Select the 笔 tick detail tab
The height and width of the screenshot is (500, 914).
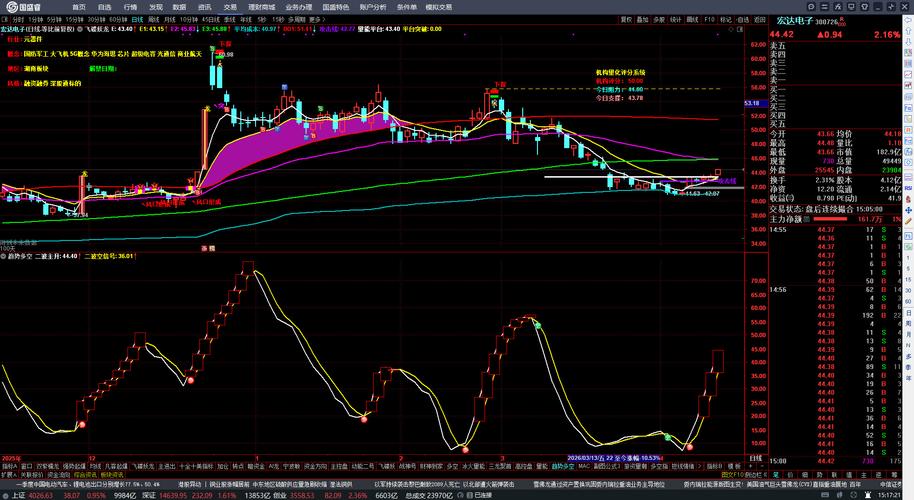tap(777, 475)
